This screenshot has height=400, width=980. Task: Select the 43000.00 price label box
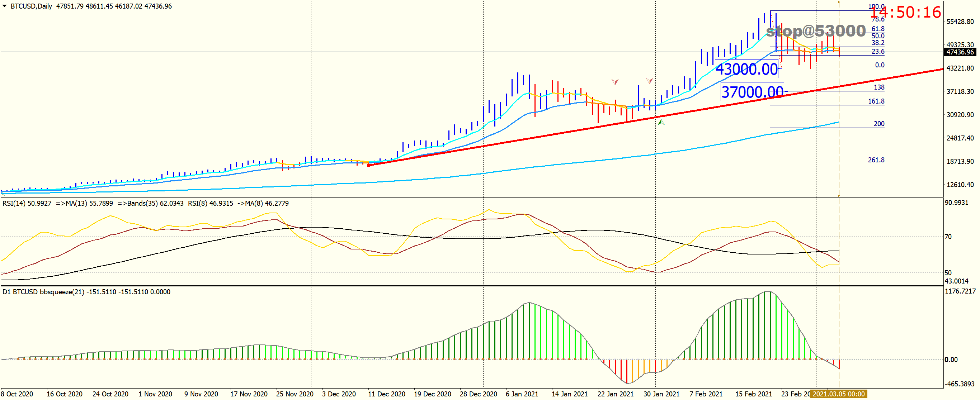click(746, 69)
